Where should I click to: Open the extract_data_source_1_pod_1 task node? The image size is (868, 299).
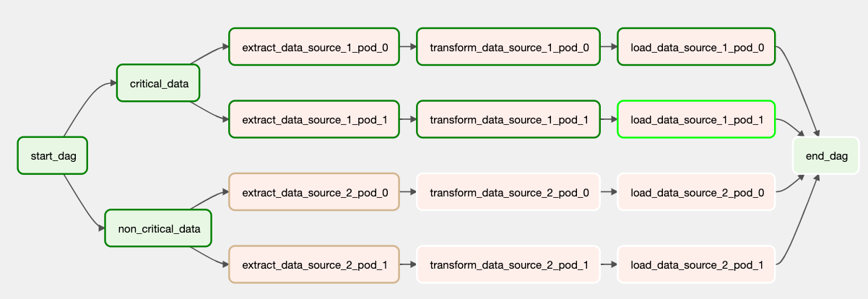(314, 119)
